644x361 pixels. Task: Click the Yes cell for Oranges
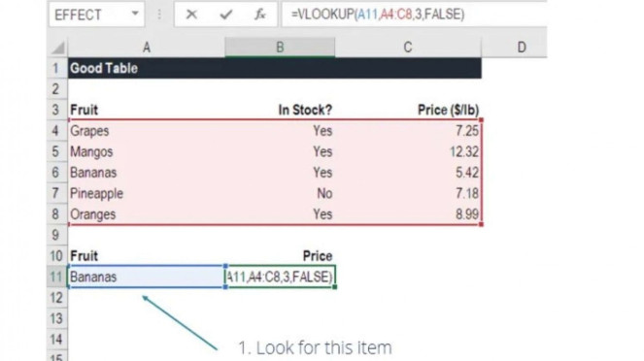click(280, 214)
